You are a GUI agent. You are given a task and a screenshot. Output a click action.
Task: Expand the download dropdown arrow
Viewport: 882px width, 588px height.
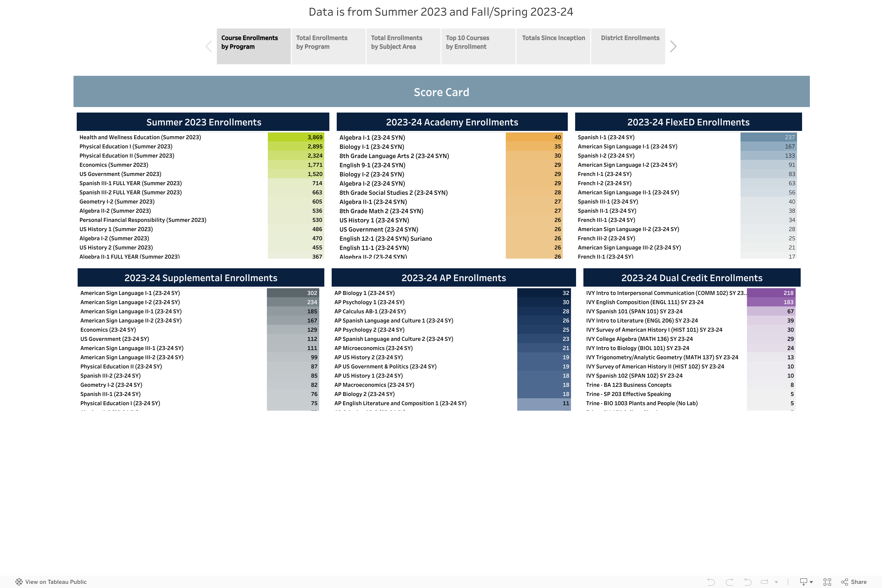(x=811, y=582)
